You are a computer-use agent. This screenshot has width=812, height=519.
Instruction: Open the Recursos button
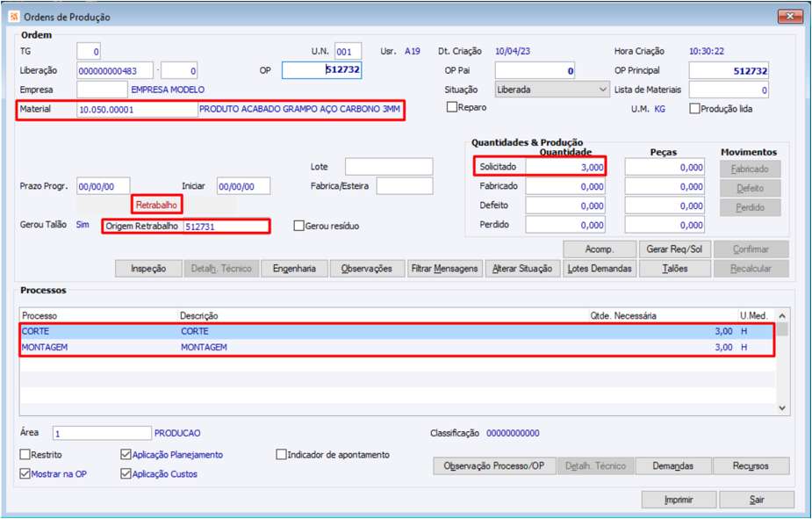click(751, 465)
